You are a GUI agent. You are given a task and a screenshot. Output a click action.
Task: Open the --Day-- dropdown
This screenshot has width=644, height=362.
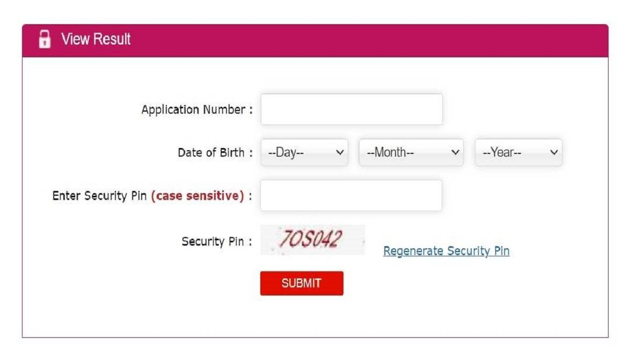304,152
